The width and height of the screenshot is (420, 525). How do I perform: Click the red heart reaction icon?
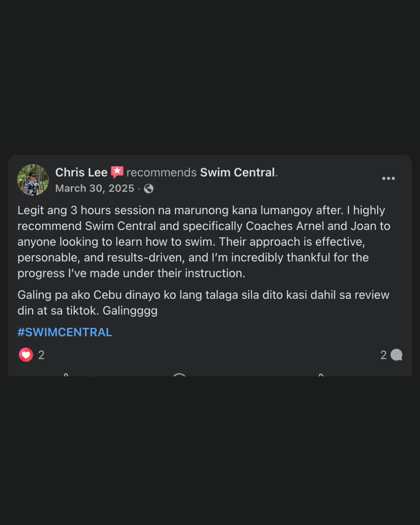(26, 355)
